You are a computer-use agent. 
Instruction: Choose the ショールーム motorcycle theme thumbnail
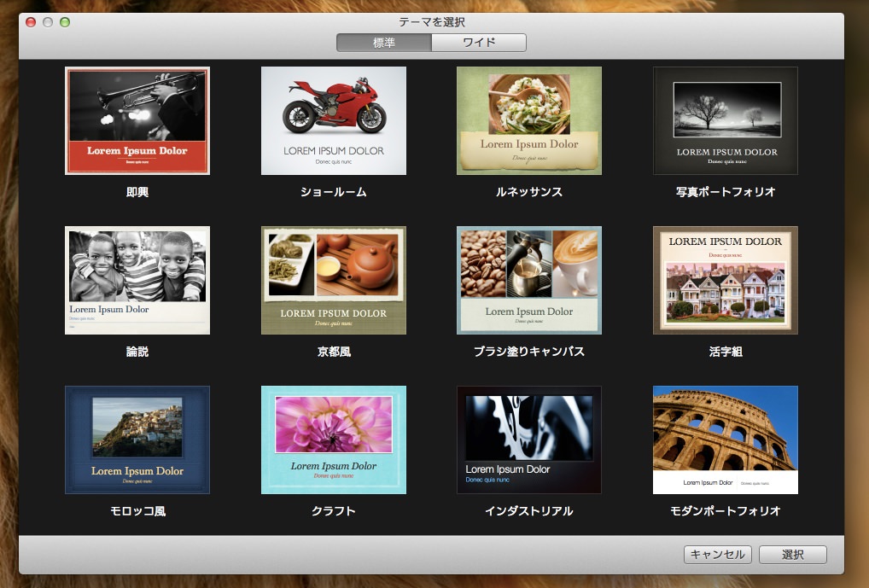[333, 121]
